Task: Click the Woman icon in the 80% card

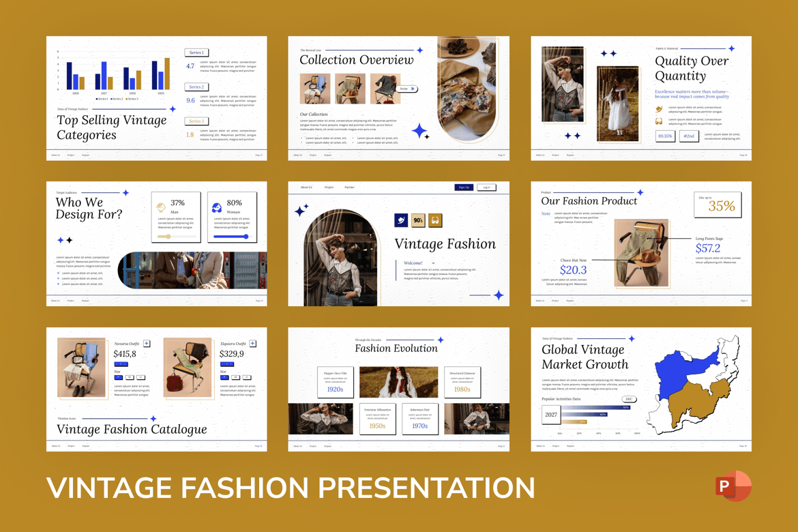Action: tap(217, 207)
